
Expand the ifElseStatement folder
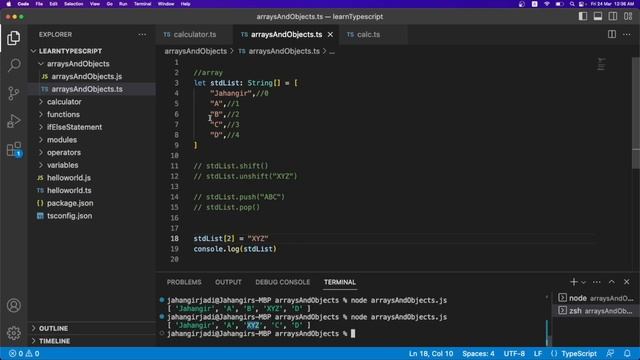coord(91,127)
